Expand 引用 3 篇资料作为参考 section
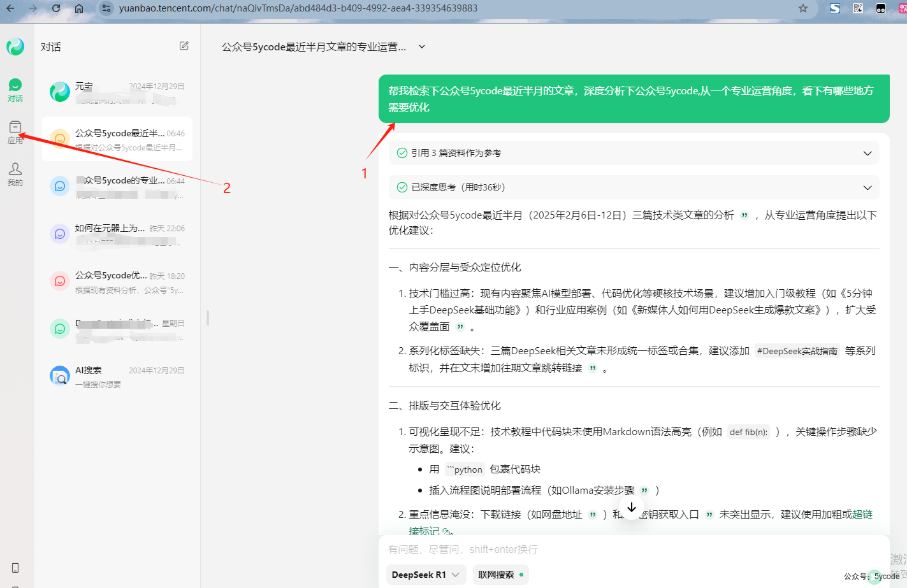The height and width of the screenshot is (588, 907). click(634, 153)
